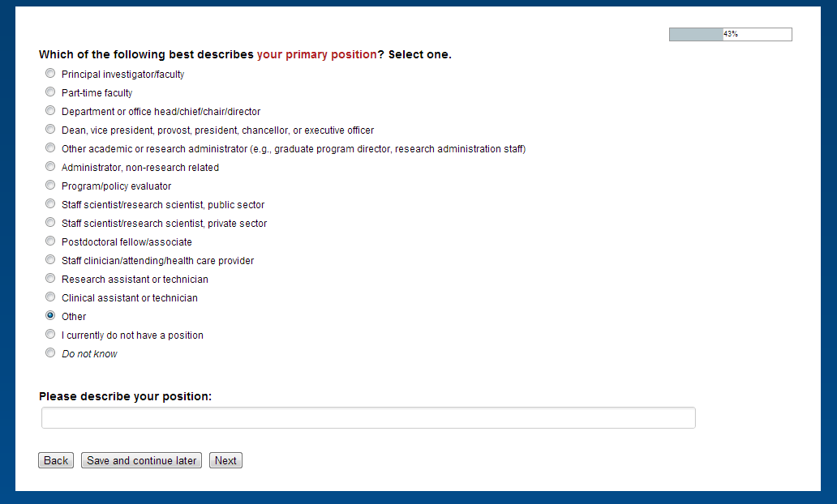This screenshot has width=837, height=504.
Task: Select Staff scientist, private sector
Action: pos(50,223)
